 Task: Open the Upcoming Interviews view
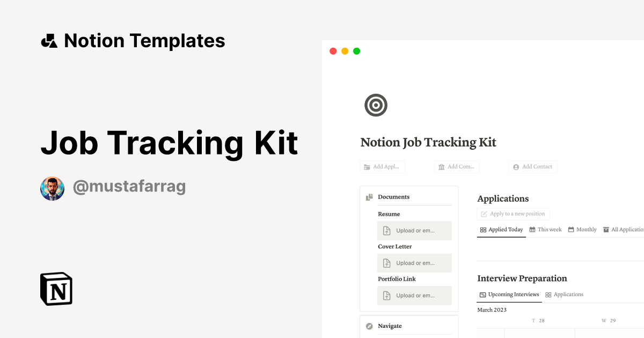pyautogui.click(x=509, y=294)
